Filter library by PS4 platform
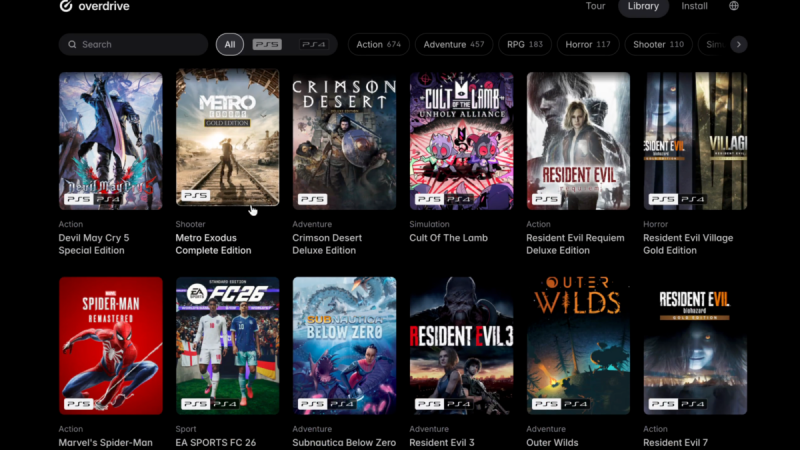The height and width of the screenshot is (450, 800). [x=313, y=44]
